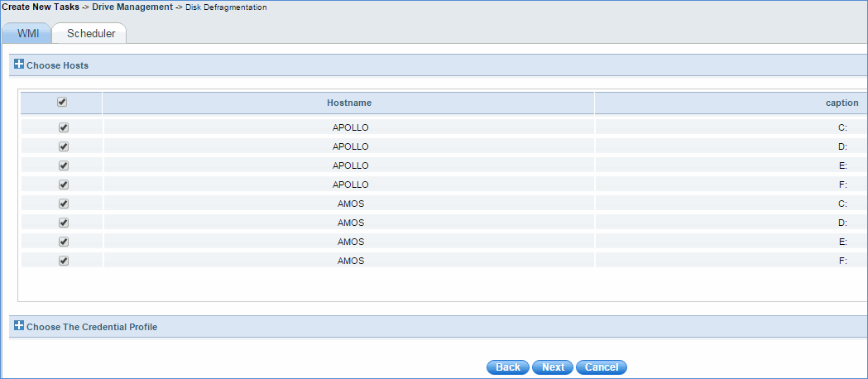Cancel the task creation

602,367
